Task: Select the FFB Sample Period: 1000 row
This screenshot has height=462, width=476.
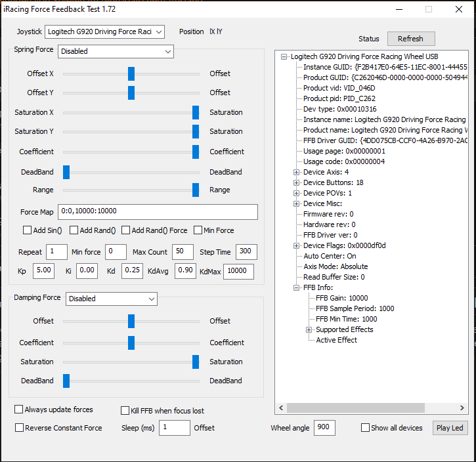Action: [355, 308]
